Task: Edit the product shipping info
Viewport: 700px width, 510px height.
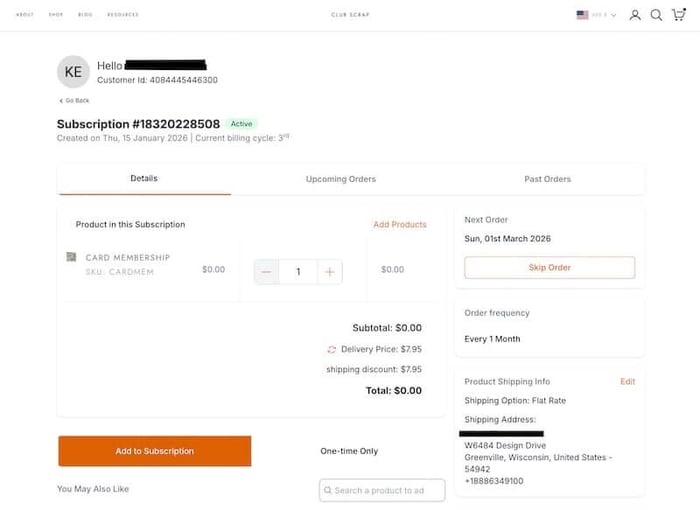Action: [627, 382]
